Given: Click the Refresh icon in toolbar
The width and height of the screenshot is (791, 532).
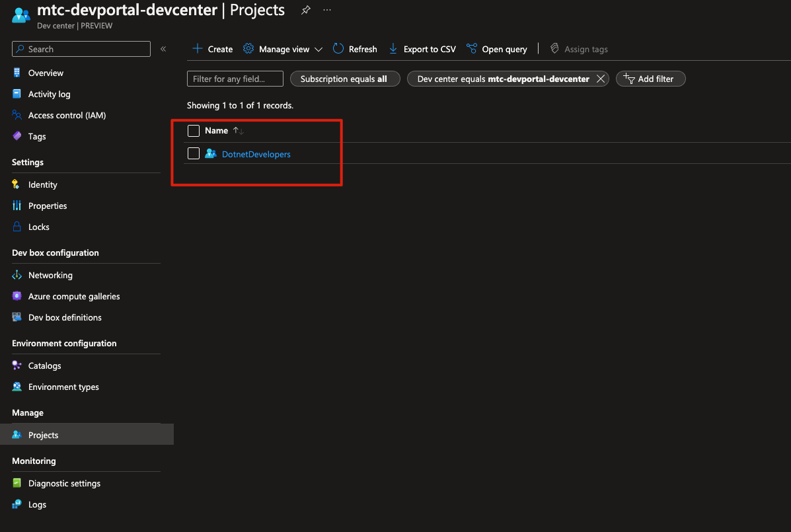Looking at the screenshot, I should [338, 49].
